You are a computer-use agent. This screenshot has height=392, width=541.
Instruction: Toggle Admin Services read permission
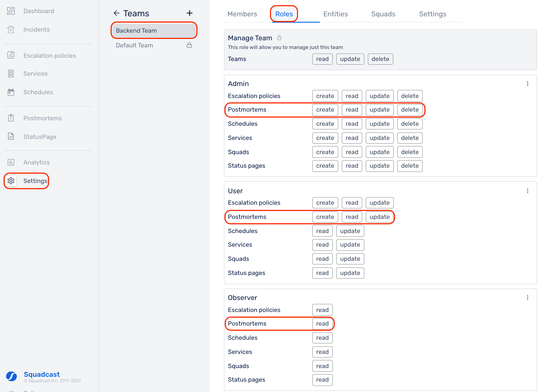(352, 138)
